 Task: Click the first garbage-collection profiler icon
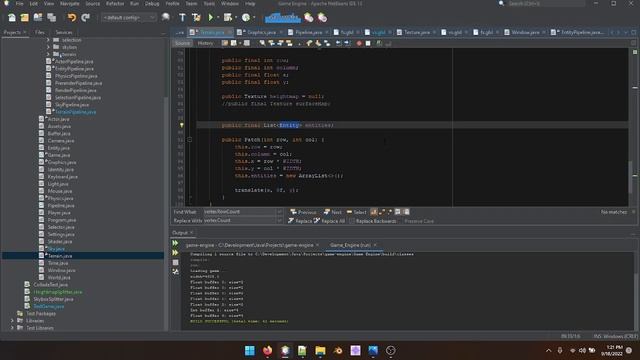pos(309,18)
